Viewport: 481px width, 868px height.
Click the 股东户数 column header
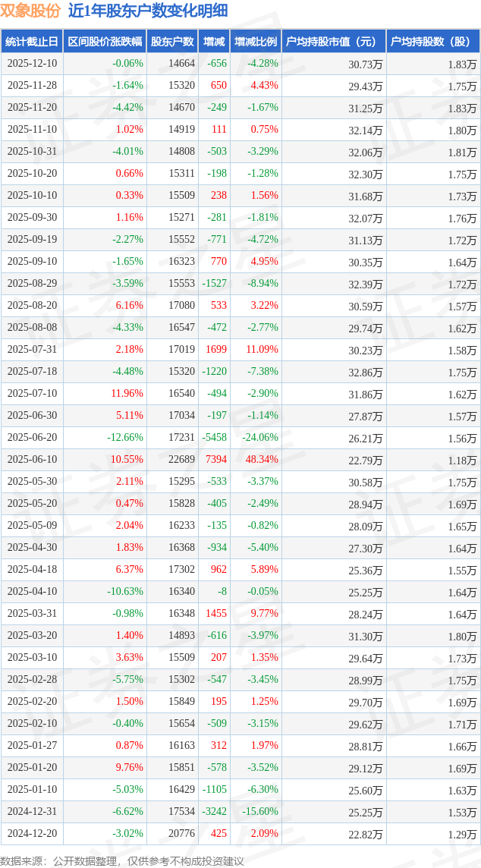point(172,42)
